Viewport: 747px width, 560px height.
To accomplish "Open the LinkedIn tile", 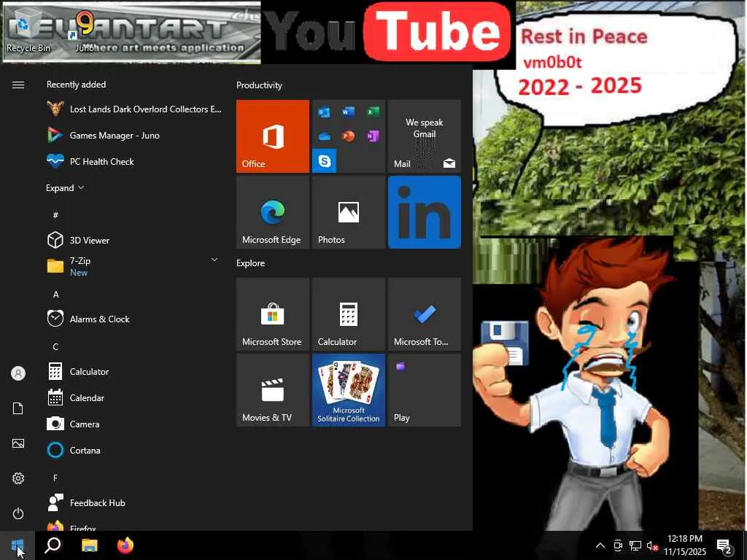I will [x=424, y=212].
